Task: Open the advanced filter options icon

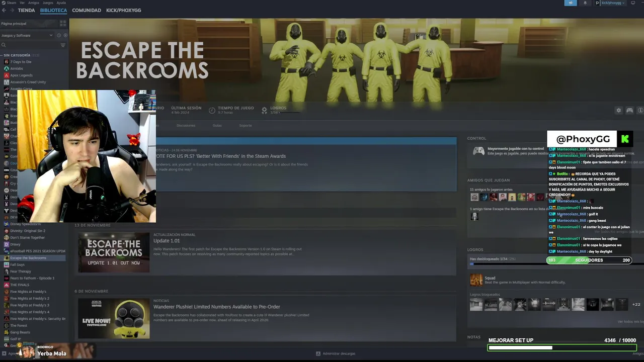Action: [x=63, y=45]
